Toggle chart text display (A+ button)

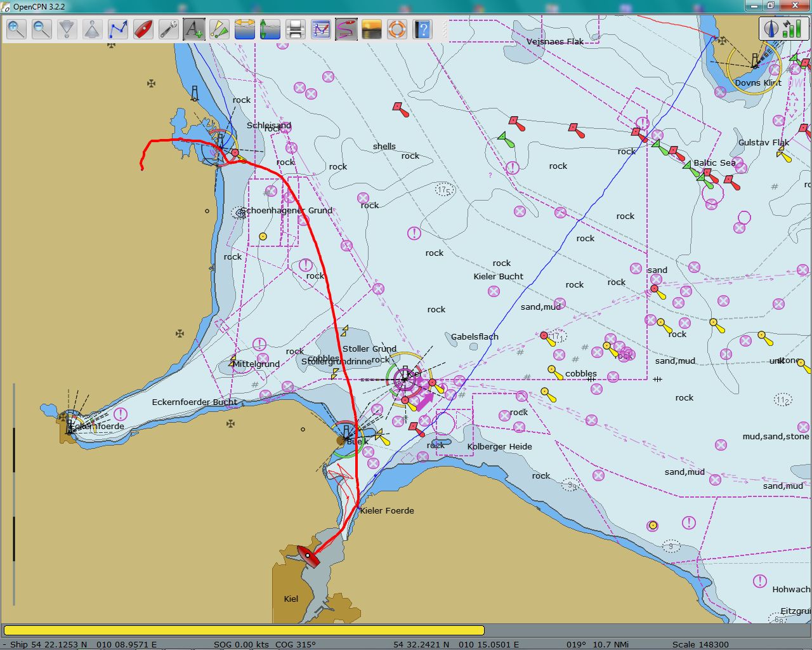pyautogui.click(x=194, y=29)
